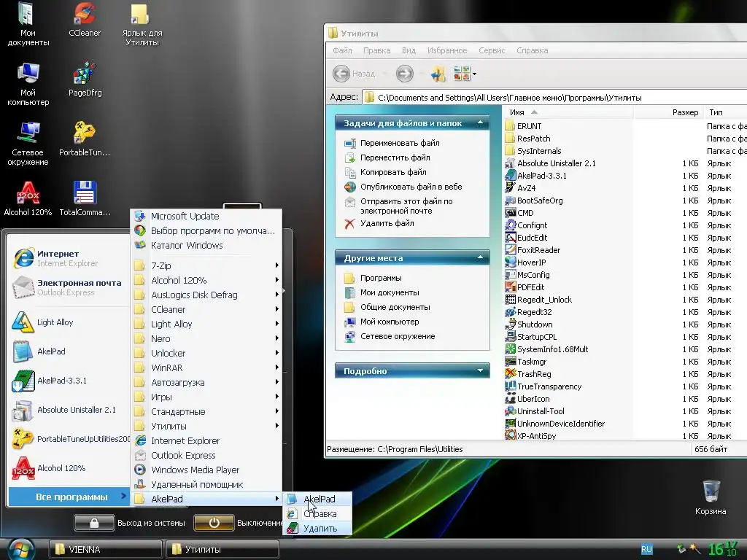The width and height of the screenshot is (747, 560).
Task: Select ERUNT folder in file list
Action: (x=523, y=126)
